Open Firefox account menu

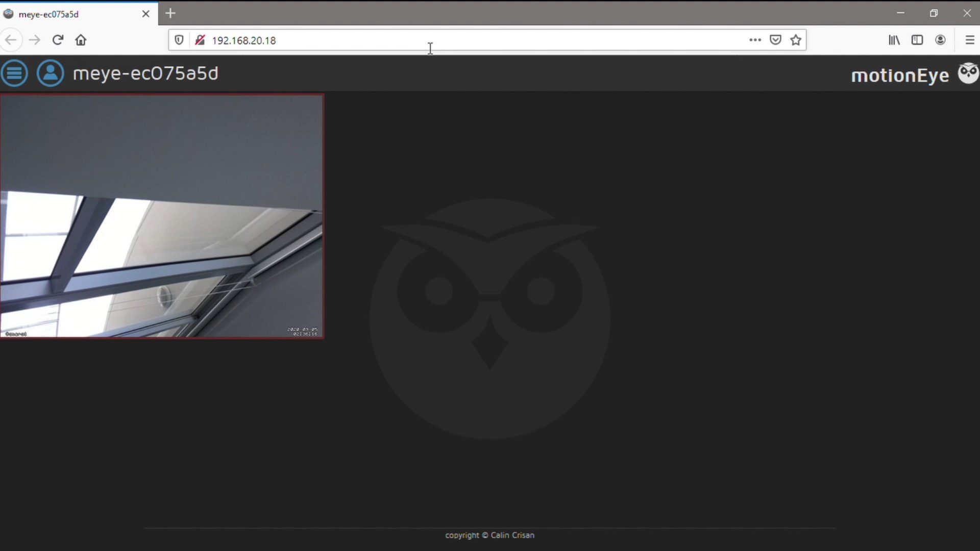[940, 40]
